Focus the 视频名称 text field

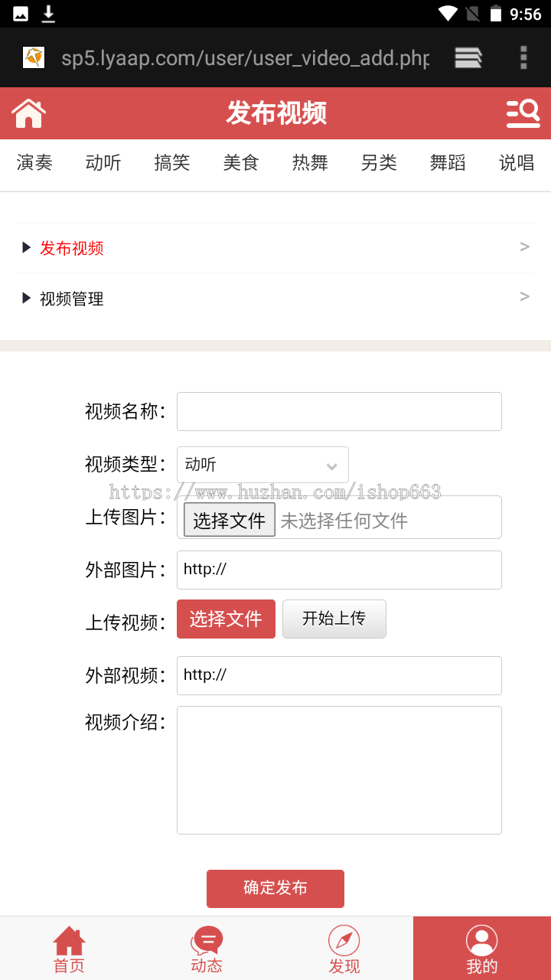coord(339,412)
